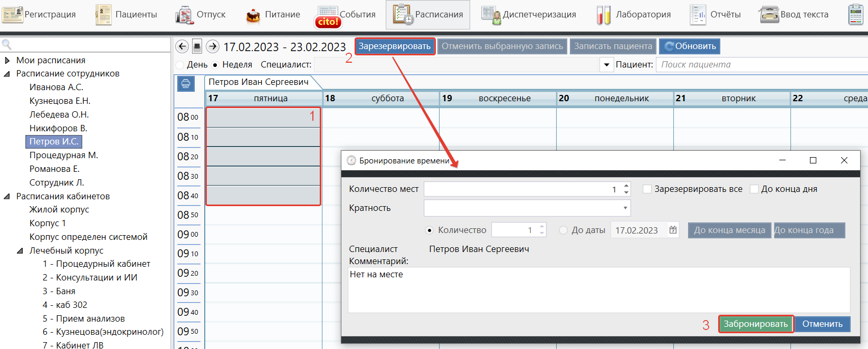Check the До конца дня option
Image resolution: width=868 pixels, height=349 pixels.
pos(754,189)
